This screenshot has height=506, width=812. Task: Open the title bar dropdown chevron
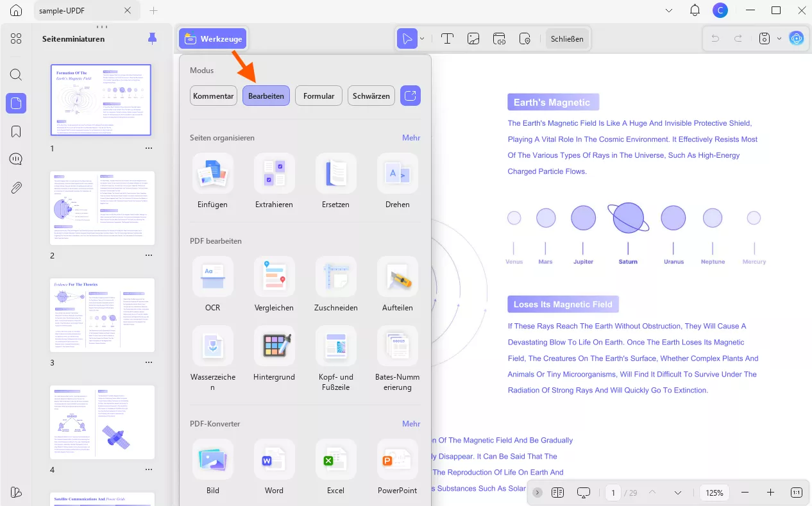669,10
